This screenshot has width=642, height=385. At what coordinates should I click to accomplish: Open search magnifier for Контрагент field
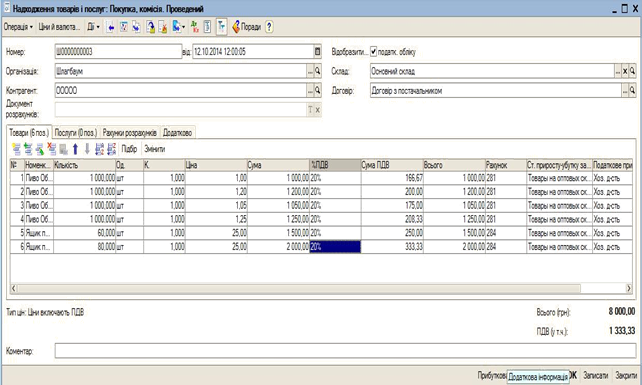317,91
